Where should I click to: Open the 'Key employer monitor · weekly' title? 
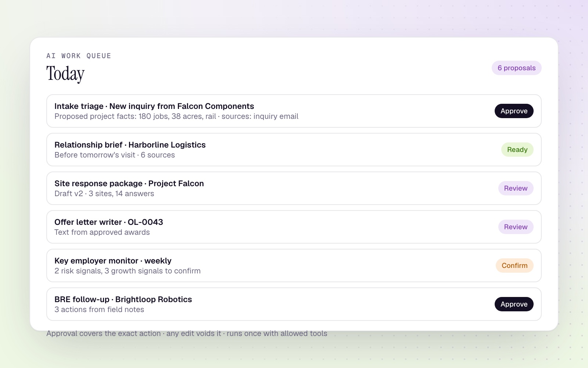[x=113, y=261]
